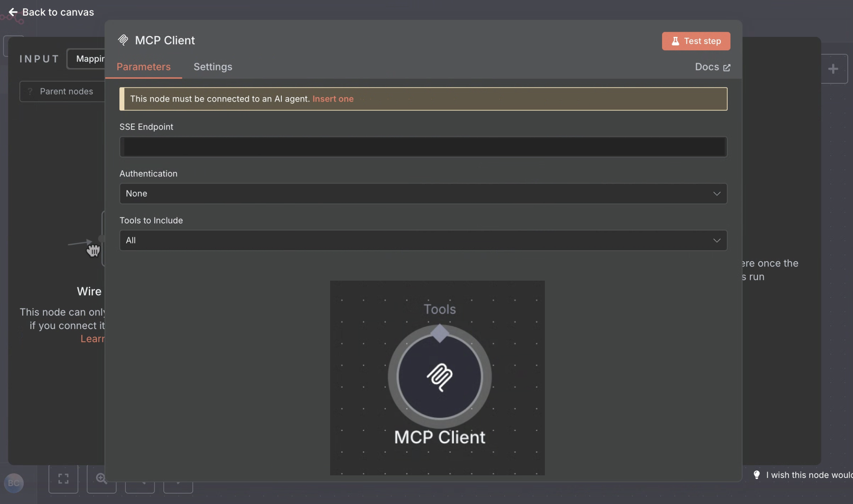Image resolution: width=853 pixels, height=504 pixels.
Task: Click the lightbulb feedback icon
Action: (x=757, y=475)
